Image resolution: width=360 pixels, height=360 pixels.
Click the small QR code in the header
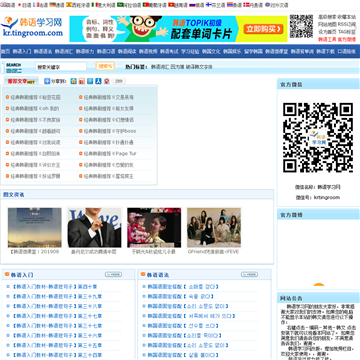pos(301,26)
